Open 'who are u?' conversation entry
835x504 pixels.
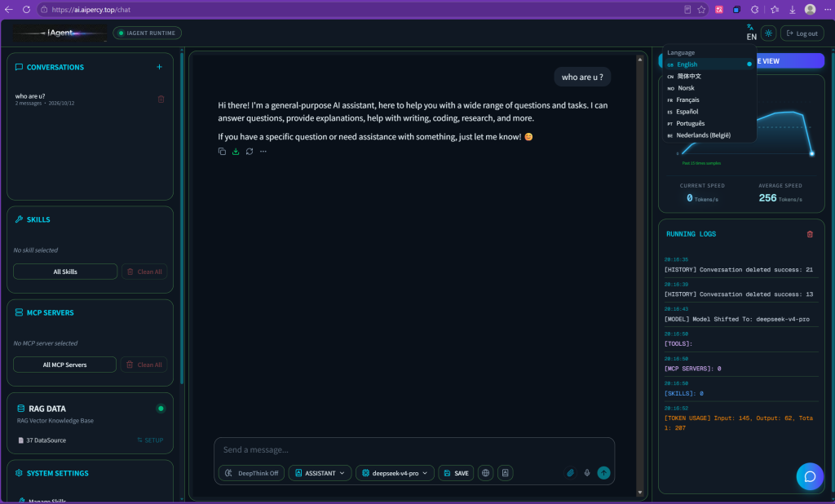(x=85, y=99)
